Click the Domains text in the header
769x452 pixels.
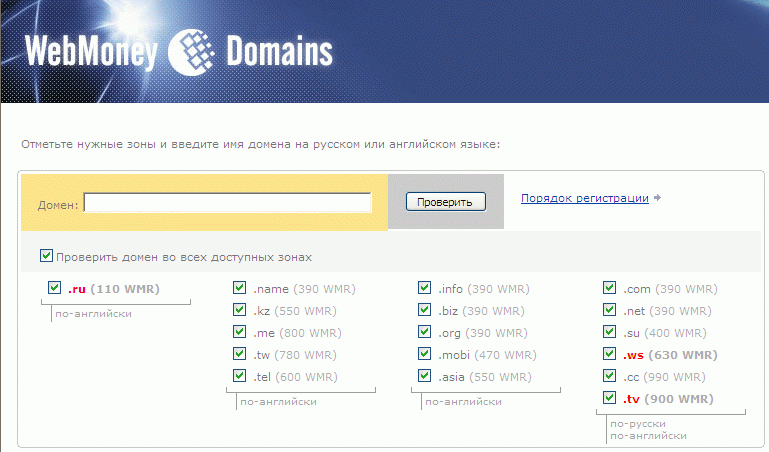280,51
